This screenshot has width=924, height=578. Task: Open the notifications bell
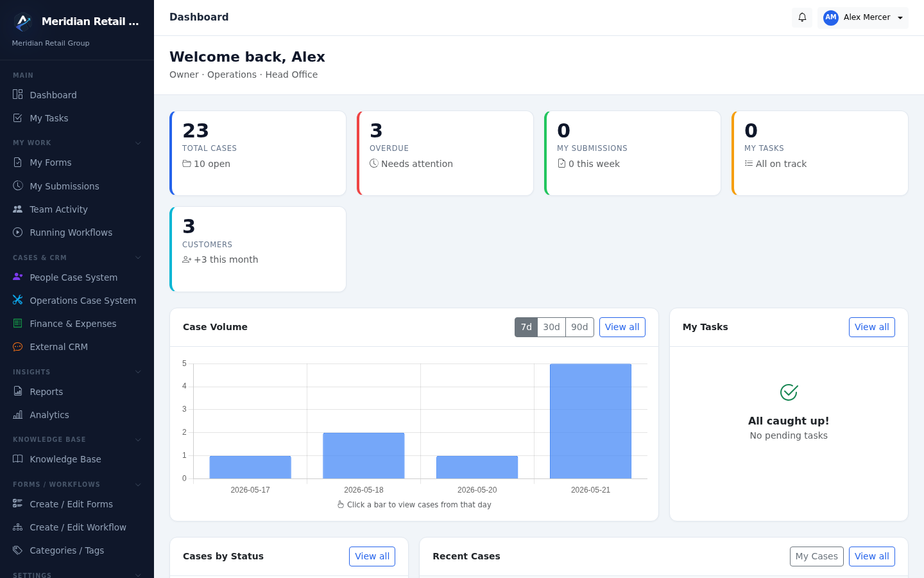pyautogui.click(x=802, y=17)
